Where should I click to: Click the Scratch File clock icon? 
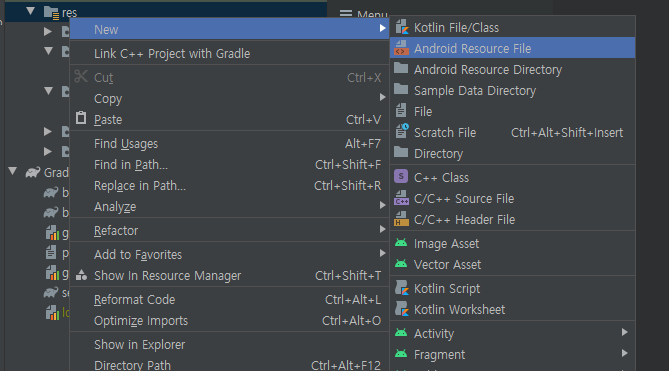point(401,131)
